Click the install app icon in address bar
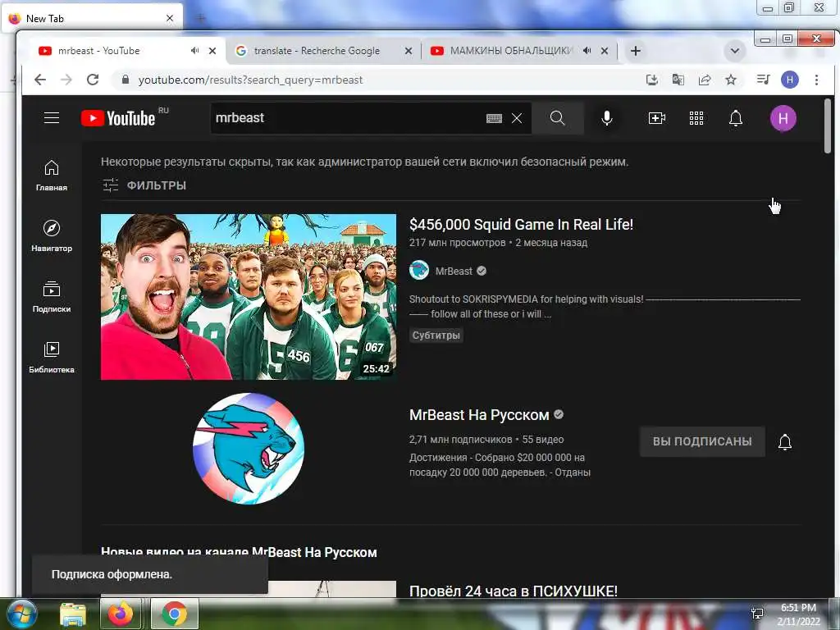Image resolution: width=840 pixels, height=630 pixels. coord(652,80)
